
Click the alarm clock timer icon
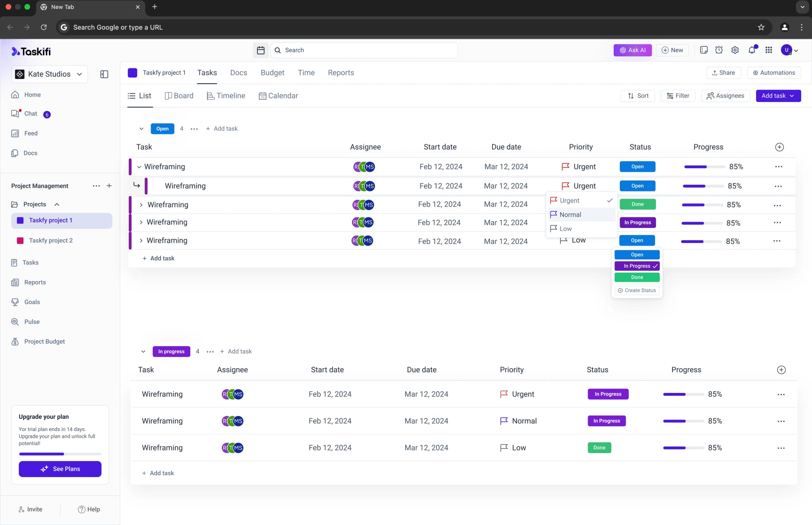coord(719,50)
